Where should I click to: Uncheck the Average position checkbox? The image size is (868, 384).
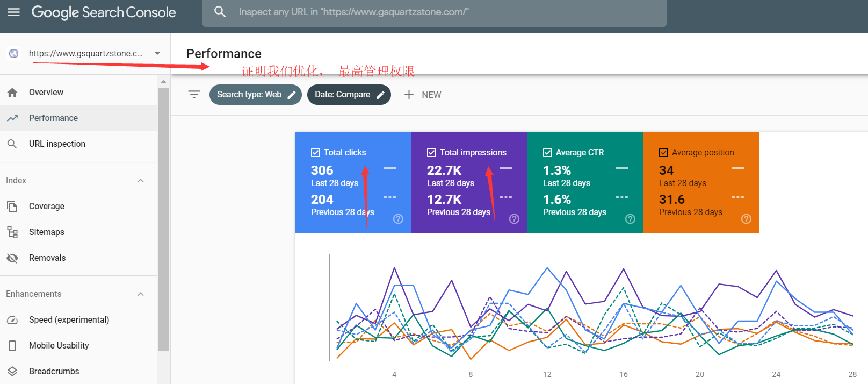[x=663, y=153]
